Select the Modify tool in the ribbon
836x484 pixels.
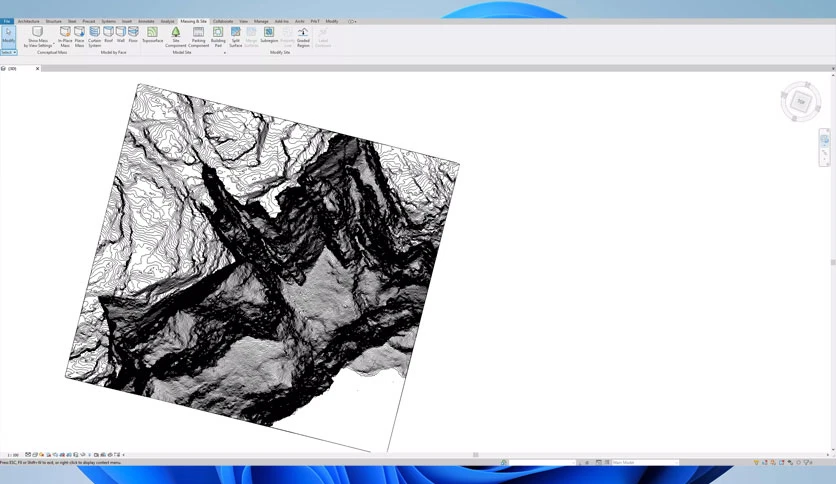point(9,36)
